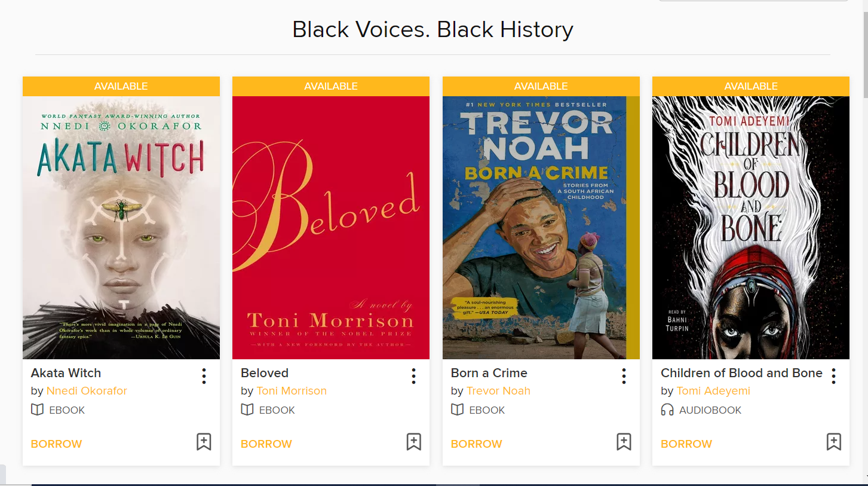Open the Trevor Noah author link
This screenshot has height=486, width=868.
coord(498,391)
